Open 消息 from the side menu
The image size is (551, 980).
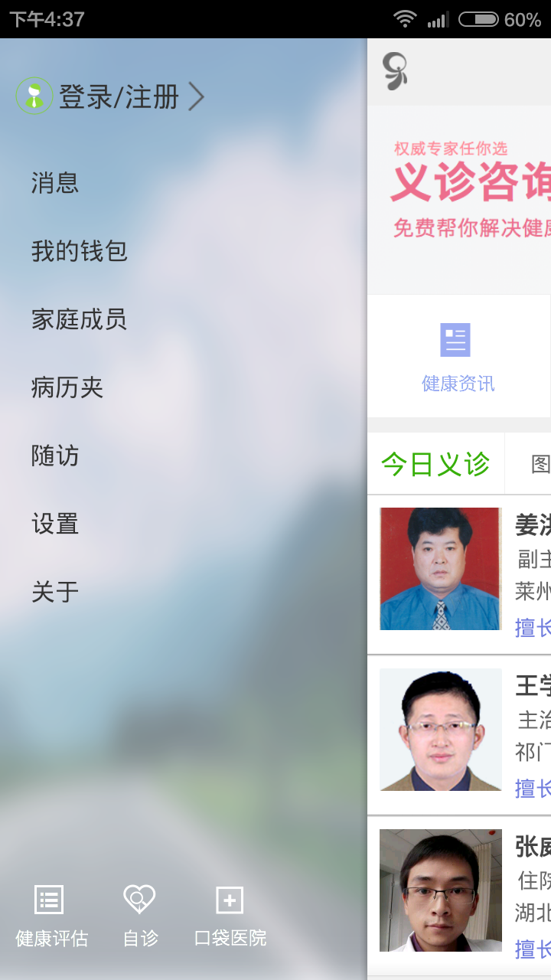coord(55,183)
